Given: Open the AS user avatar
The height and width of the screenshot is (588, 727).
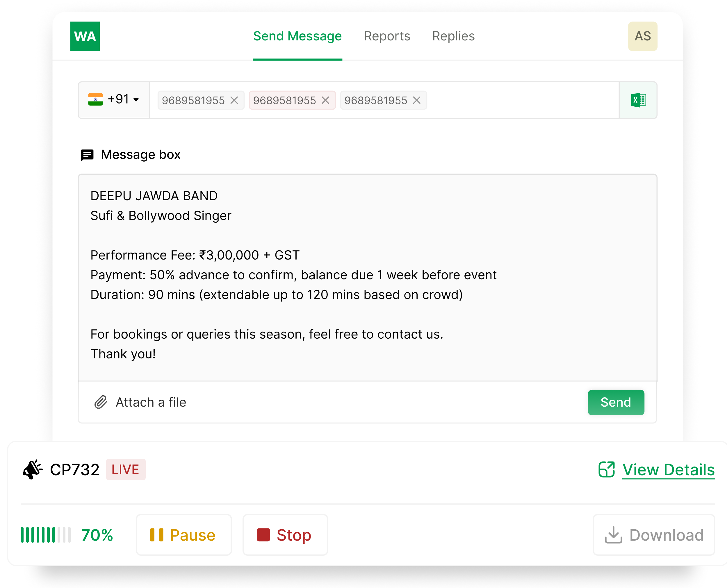Looking at the screenshot, I should 642,36.
